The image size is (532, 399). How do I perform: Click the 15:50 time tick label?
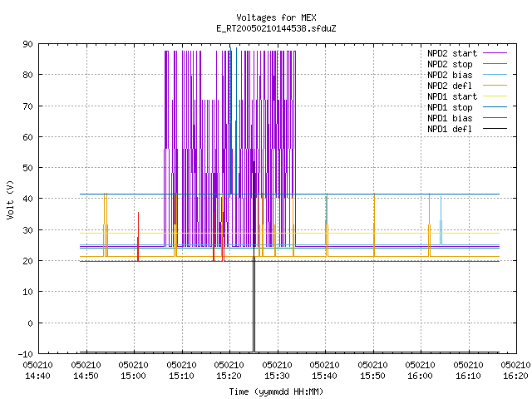[373, 376]
